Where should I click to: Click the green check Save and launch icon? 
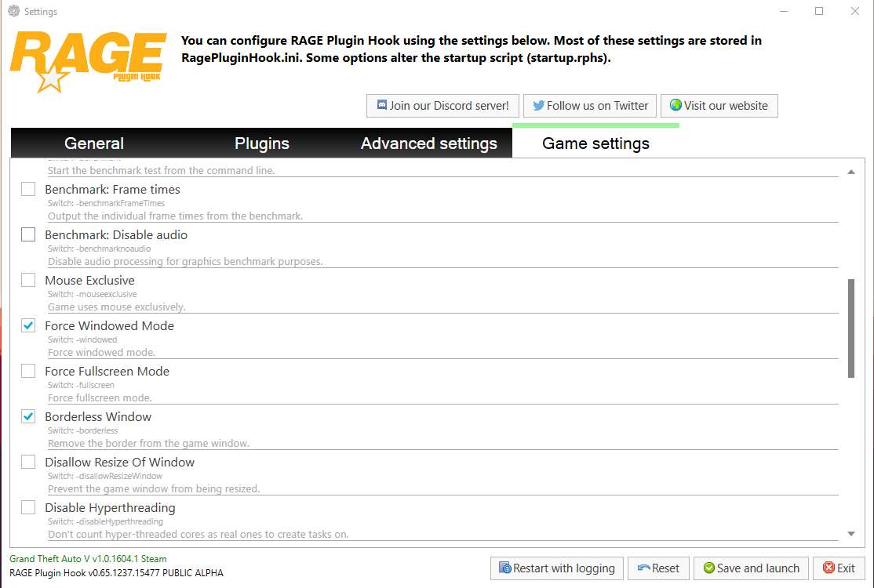(x=708, y=568)
